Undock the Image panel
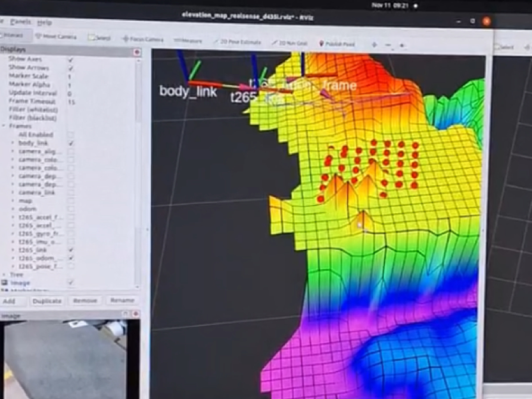 pyautogui.click(x=125, y=314)
